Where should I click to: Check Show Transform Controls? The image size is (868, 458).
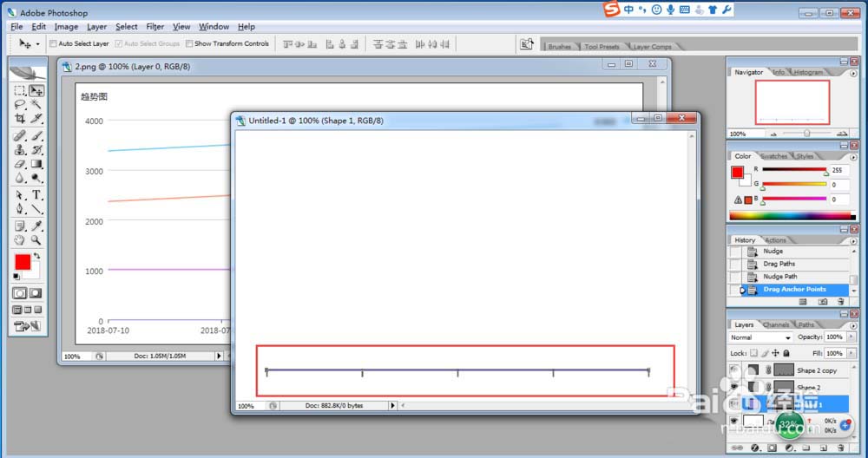189,43
